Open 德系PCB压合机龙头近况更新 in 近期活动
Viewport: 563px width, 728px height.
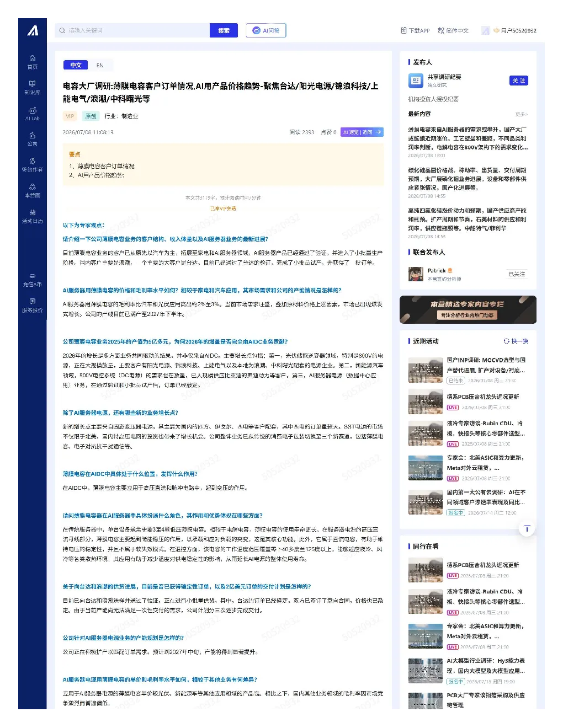[482, 397]
